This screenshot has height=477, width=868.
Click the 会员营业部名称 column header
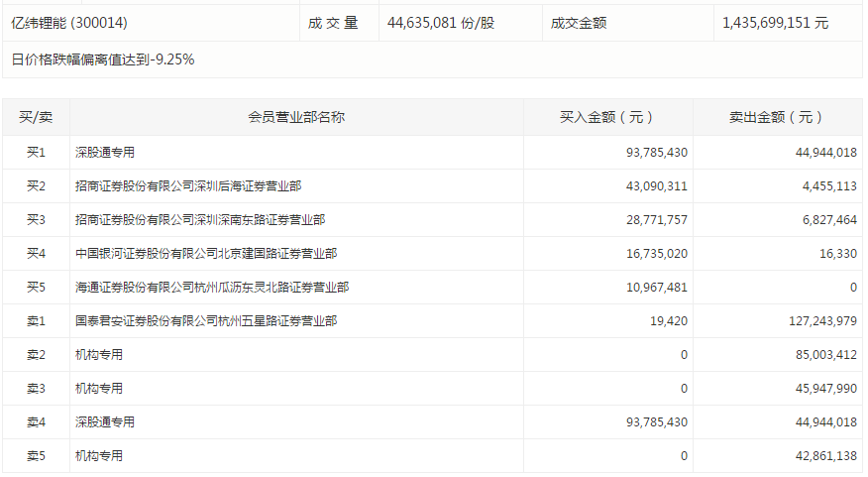pyautogui.click(x=296, y=117)
